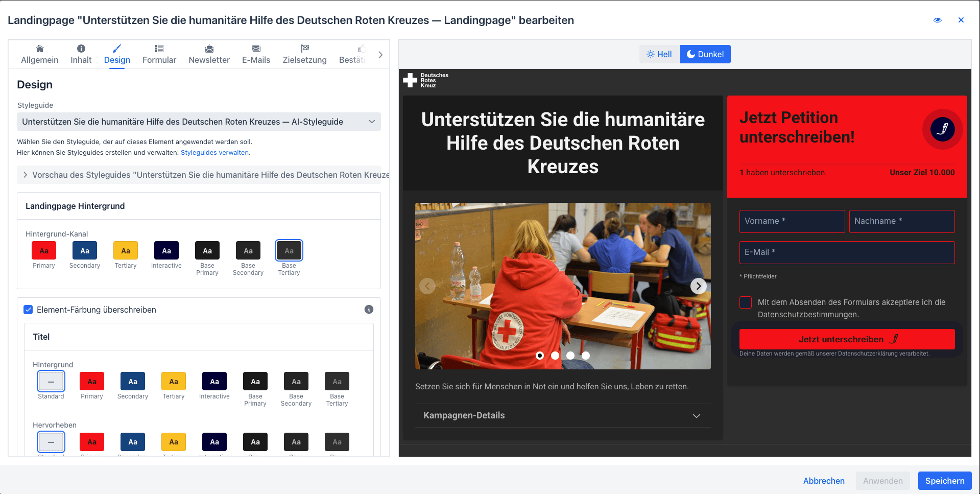
Task: Click the Jetzt unterschreiben button
Action: click(x=847, y=339)
